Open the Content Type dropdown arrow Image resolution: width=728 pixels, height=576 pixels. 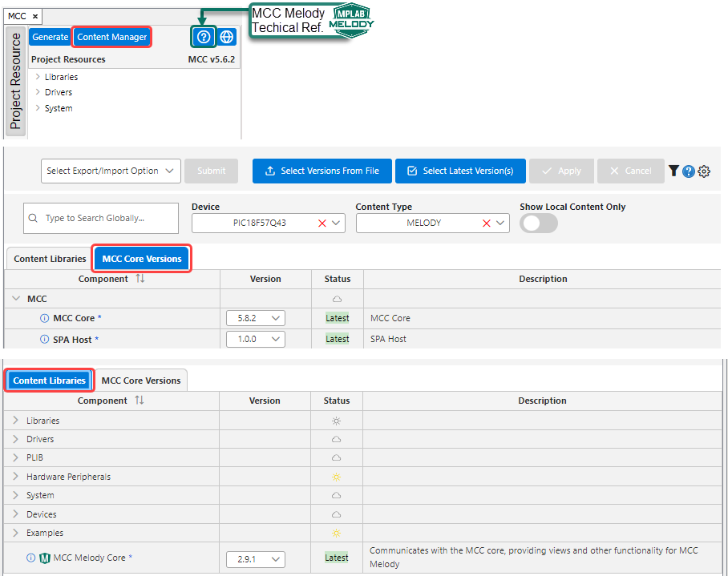pos(500,223)
